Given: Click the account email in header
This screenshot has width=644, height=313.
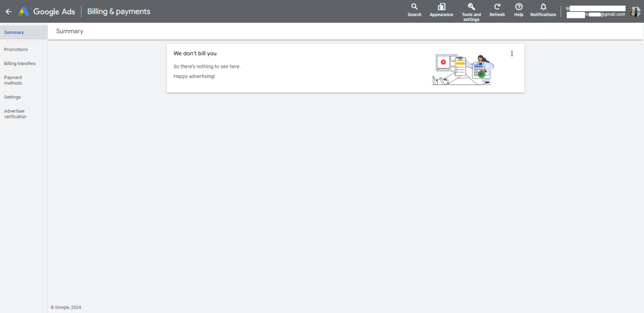Looking at the screenshot, I should click(596, 14).
